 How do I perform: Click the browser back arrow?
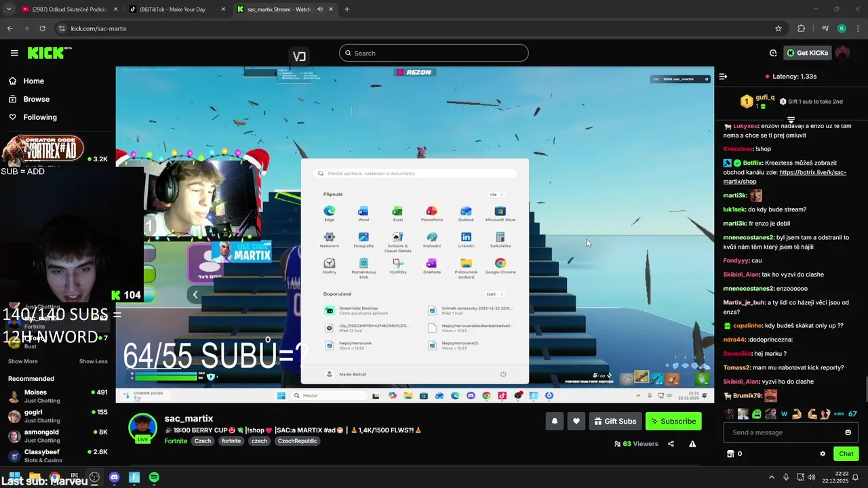(9, 28)
